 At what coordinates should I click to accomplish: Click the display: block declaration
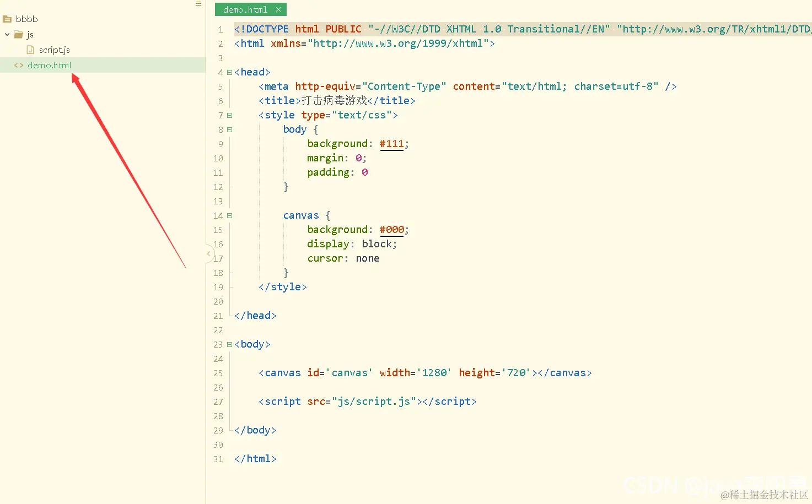[352, 244]
